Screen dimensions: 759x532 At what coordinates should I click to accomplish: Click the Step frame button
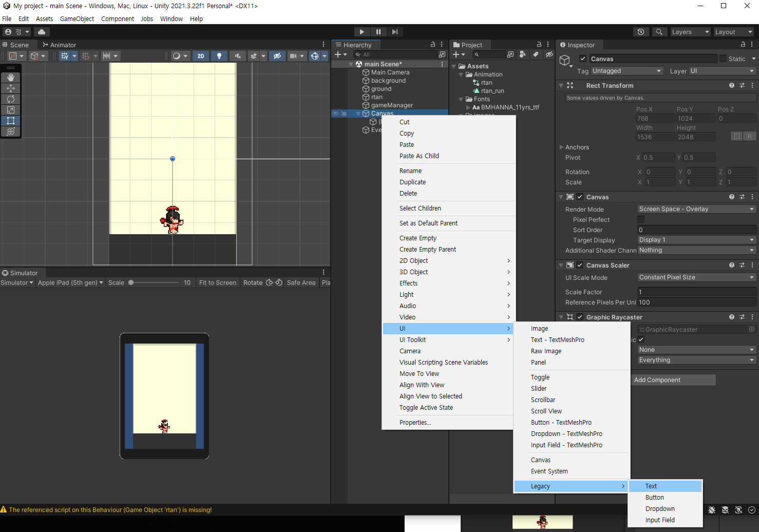(395, 32)
